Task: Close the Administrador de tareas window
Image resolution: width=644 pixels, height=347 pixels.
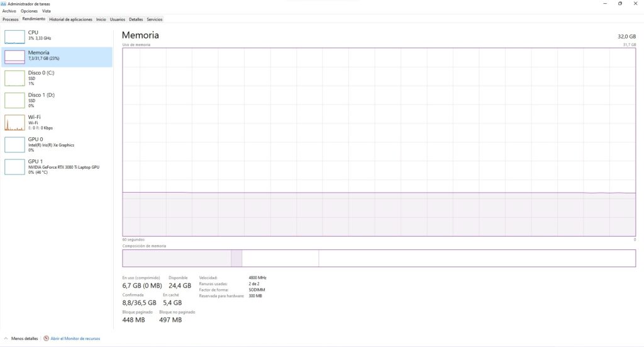Action: (x=635, y=4)
